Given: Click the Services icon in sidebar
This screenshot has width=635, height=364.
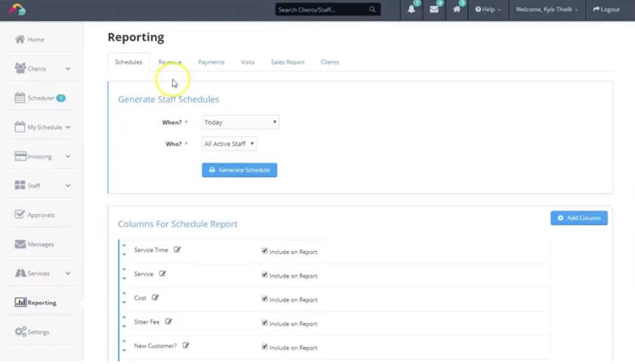Looking at the screenshot, I should pos(20,273).
